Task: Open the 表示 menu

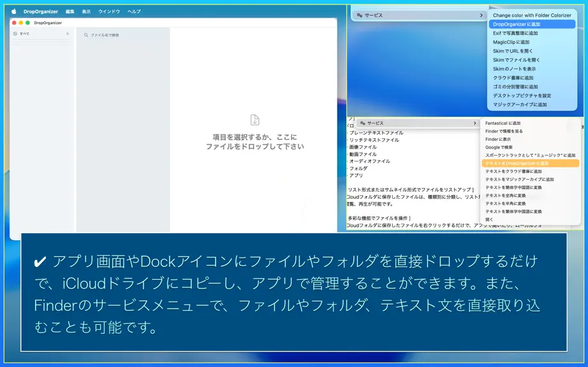Action: pyautogui.click(x=86, y=11)
